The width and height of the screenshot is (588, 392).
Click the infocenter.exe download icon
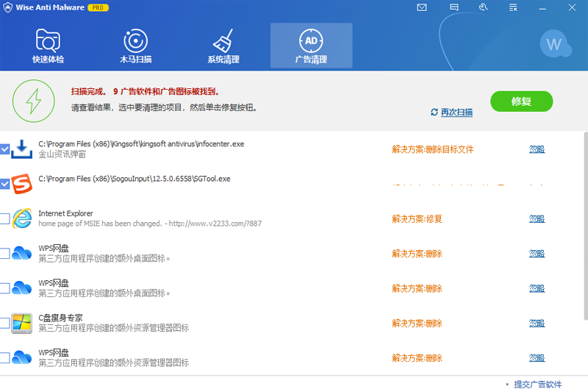tap(21, 149)
